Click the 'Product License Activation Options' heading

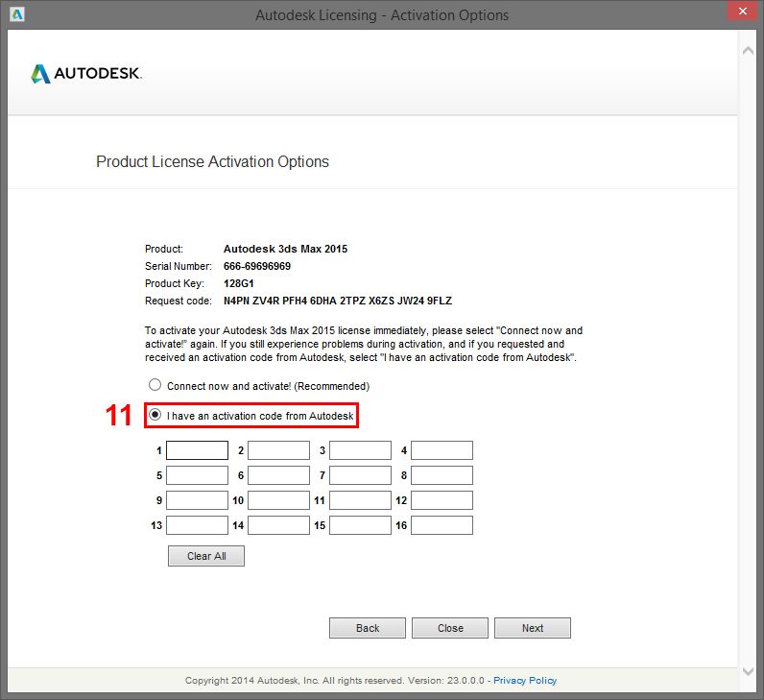212,161
